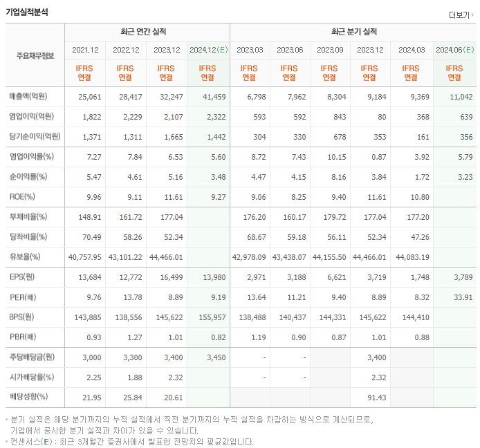Click dividend yield value 1.88
The image size is (480, 448).
[x=135, y=377]
